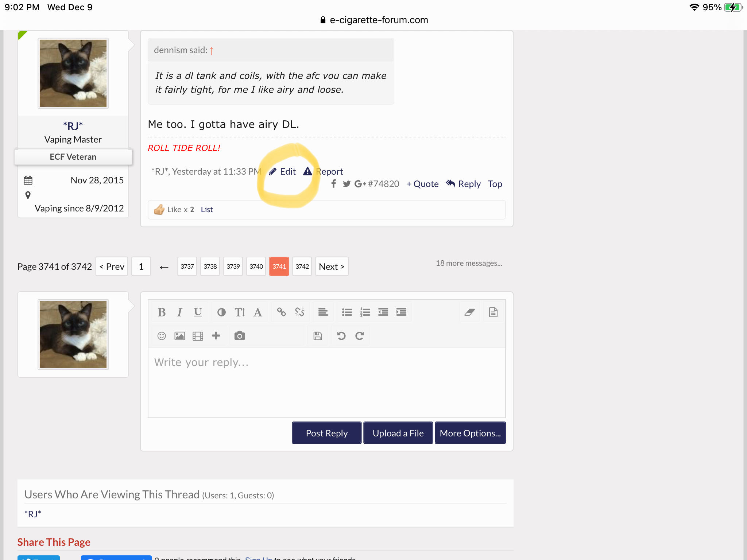Insert an ordered numbered list

[x=365, y=312]
